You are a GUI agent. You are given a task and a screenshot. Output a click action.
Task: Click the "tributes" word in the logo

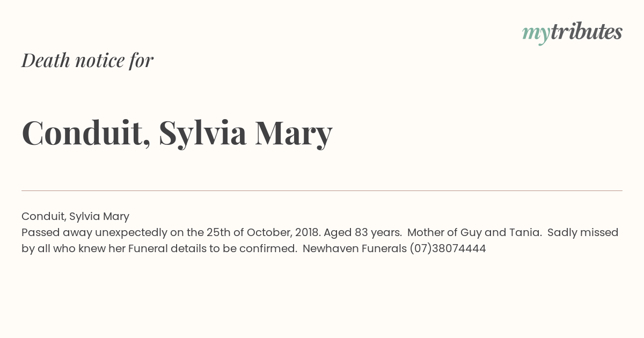pos(586,32)
